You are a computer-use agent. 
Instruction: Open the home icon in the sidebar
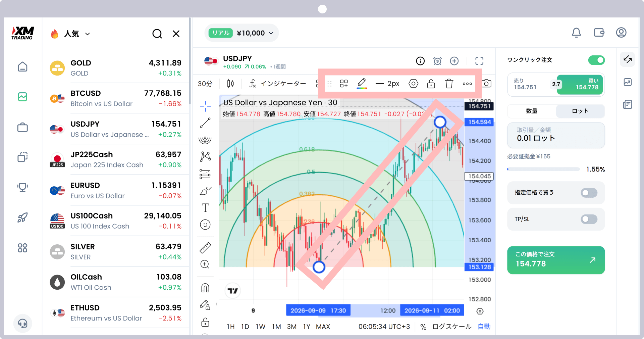(x=22, y=66)
